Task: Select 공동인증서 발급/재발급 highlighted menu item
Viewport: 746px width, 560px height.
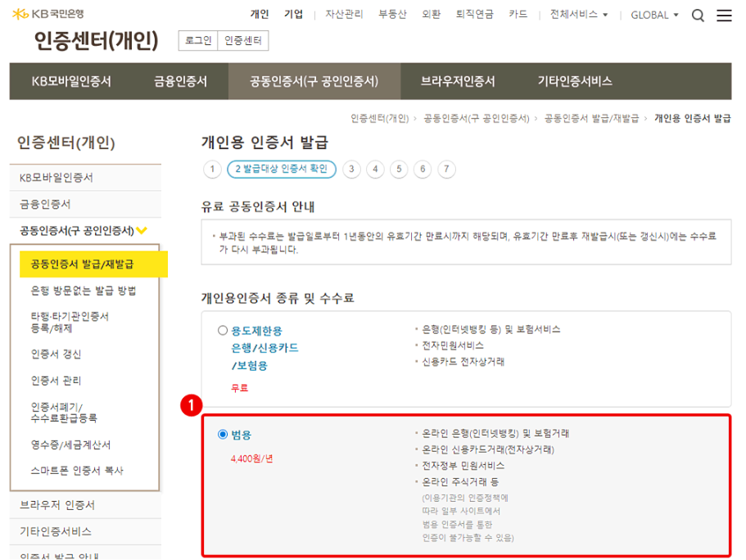Action: [93, 264]
